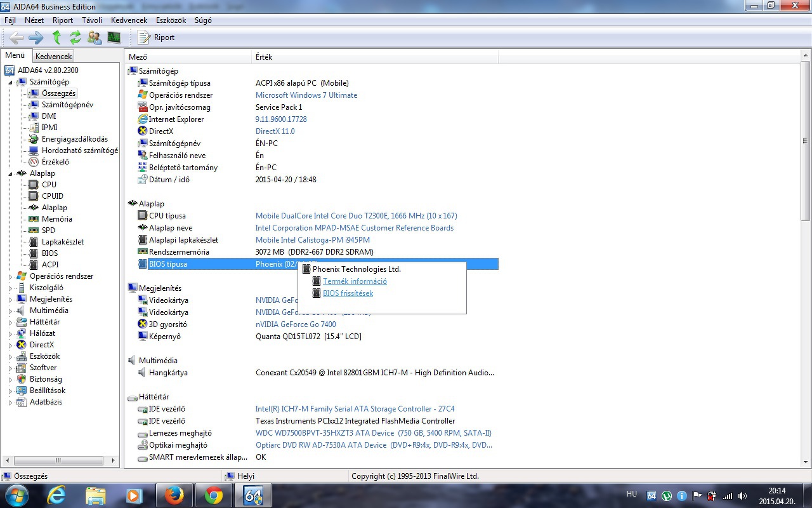
Task: Click the Szoftver icon in tree
Action: click(22, 368)
